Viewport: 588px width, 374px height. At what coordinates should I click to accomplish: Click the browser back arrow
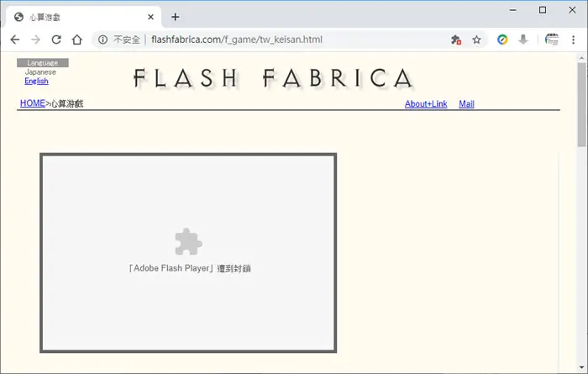coord(15,40)
